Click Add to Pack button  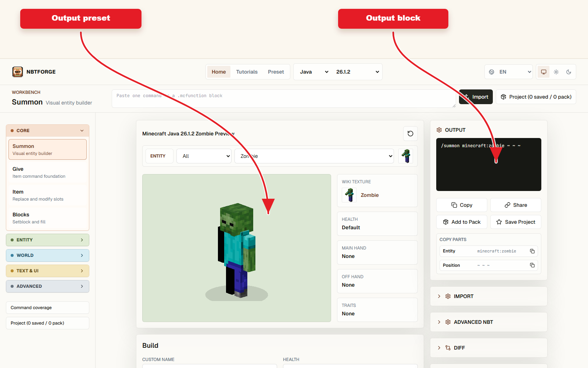462,222
